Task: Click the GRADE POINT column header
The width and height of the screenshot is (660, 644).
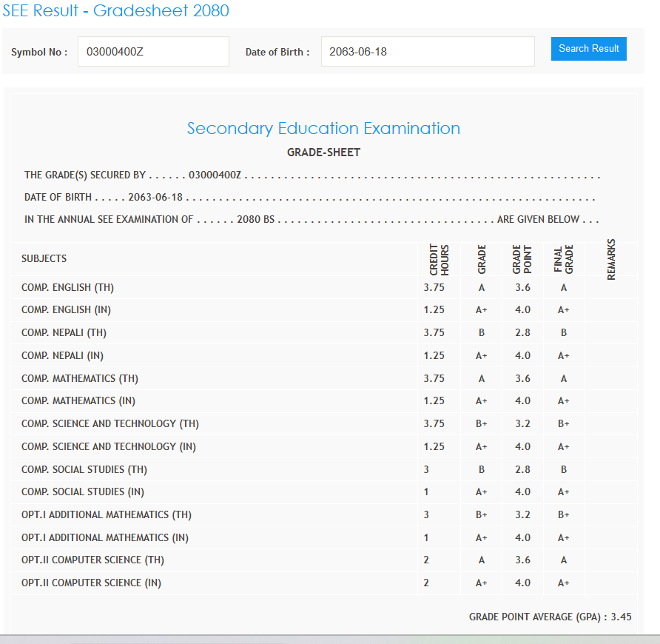Action: point(522,260)
